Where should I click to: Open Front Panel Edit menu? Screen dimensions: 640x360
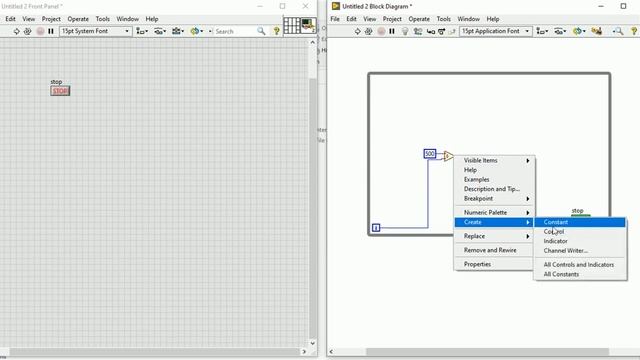coord(10,19)
